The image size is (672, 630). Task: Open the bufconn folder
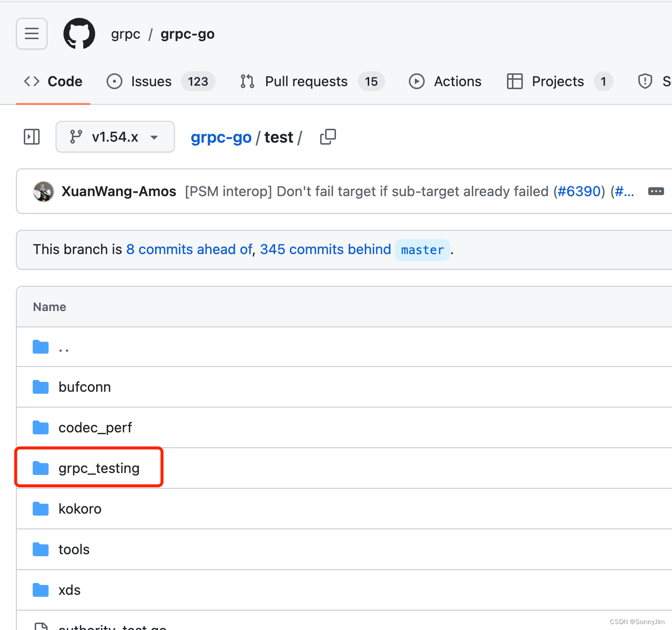pyautogui.click(x=85, y=387)
